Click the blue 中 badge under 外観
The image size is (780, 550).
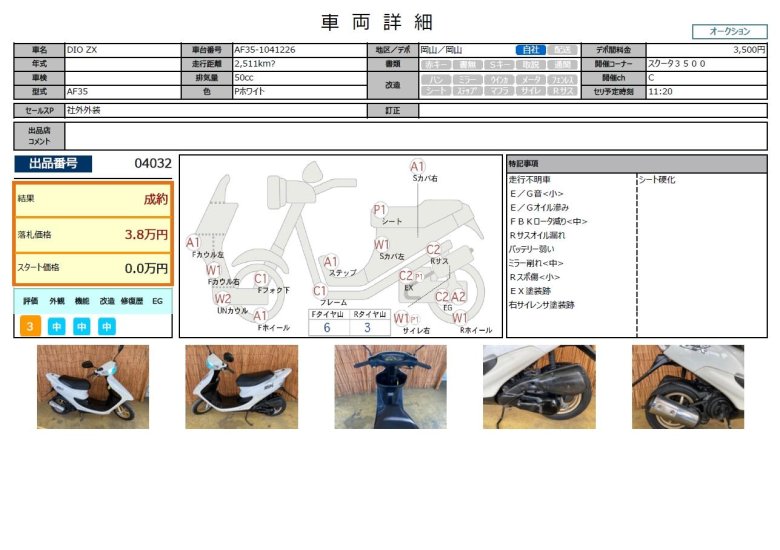[57, 326]
